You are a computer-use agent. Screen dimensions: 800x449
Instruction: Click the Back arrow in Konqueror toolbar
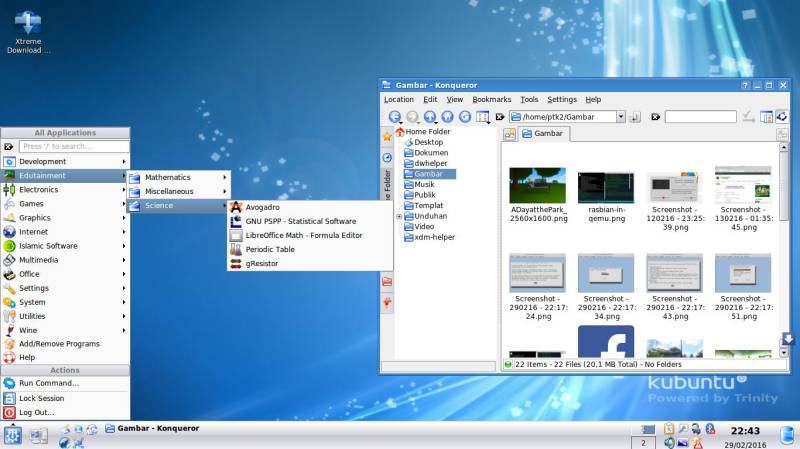(395, 117)
